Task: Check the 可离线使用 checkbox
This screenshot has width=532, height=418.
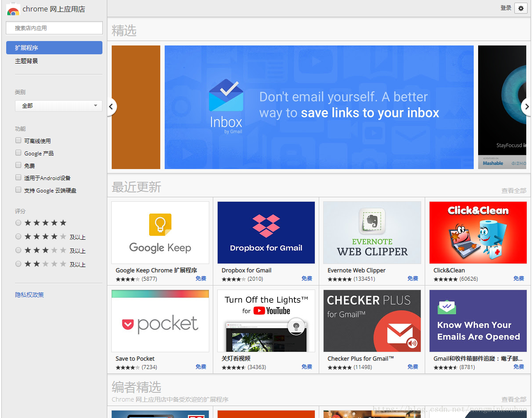Action: coord(18,140)
